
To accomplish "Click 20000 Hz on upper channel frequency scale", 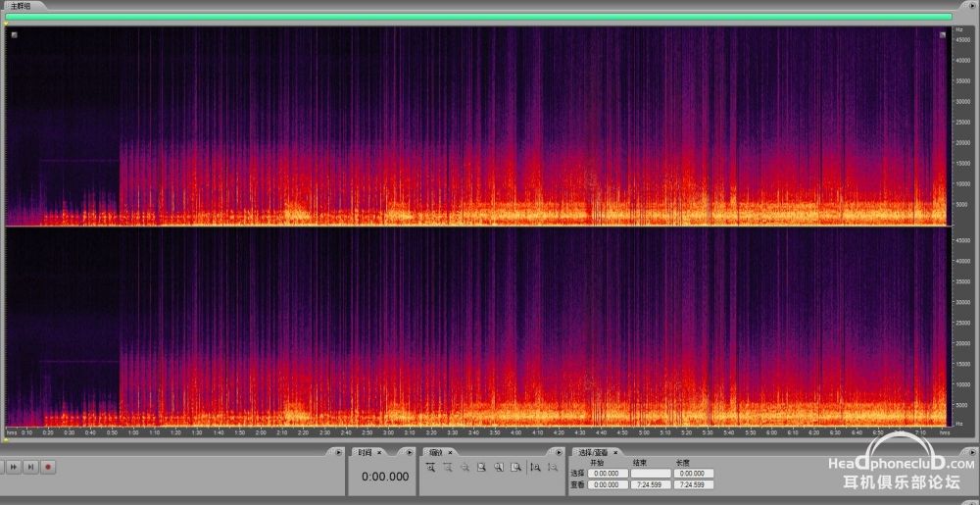I will point(961,142).
